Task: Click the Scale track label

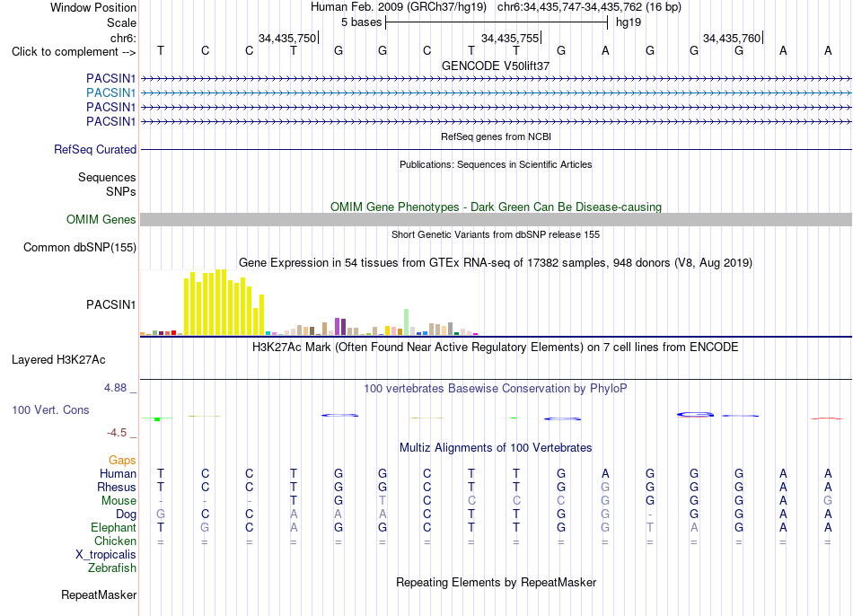Action: 121,22
